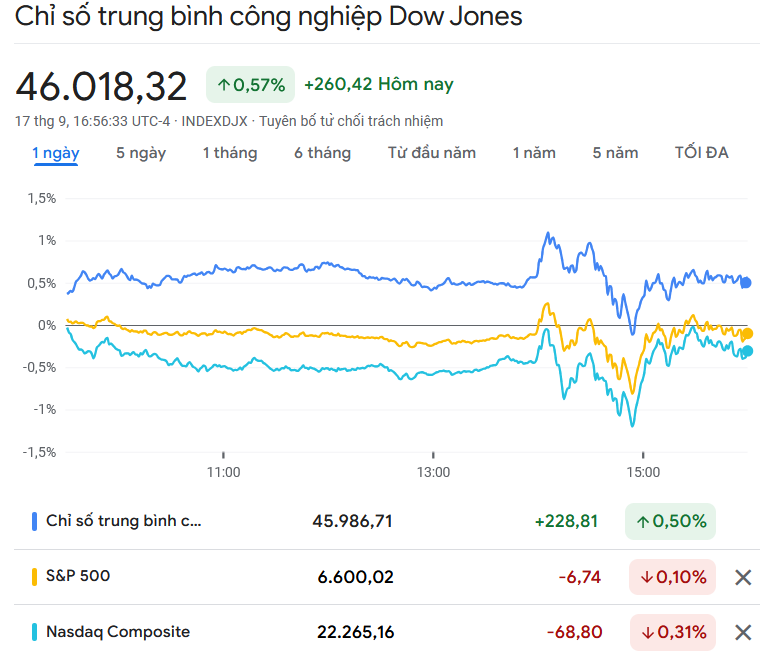Select the TỐI ĐA range tab
Viewport: 760px width, 659px height.
click(x=701, y=153)
